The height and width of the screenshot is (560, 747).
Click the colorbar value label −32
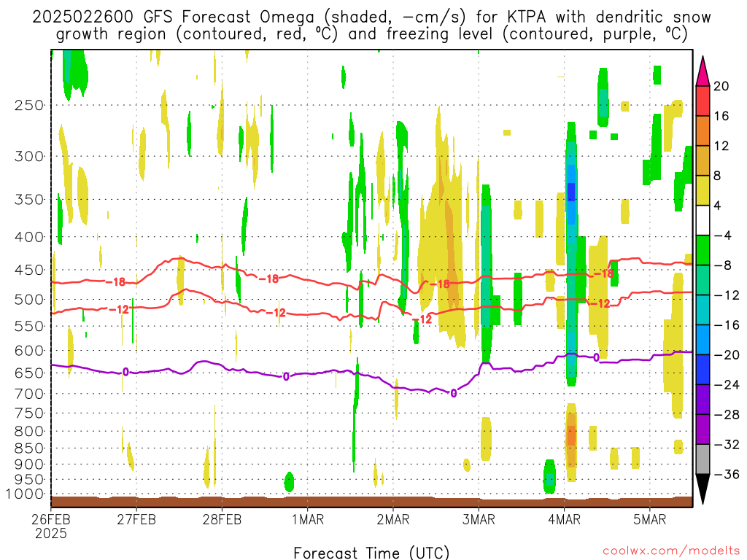(x=727, y=444)
